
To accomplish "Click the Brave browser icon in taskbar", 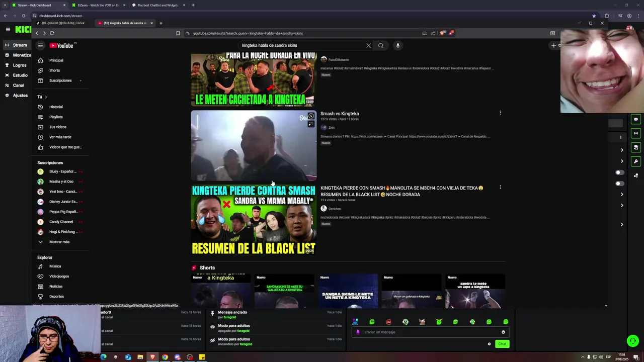I will click(x=152, y=357).
